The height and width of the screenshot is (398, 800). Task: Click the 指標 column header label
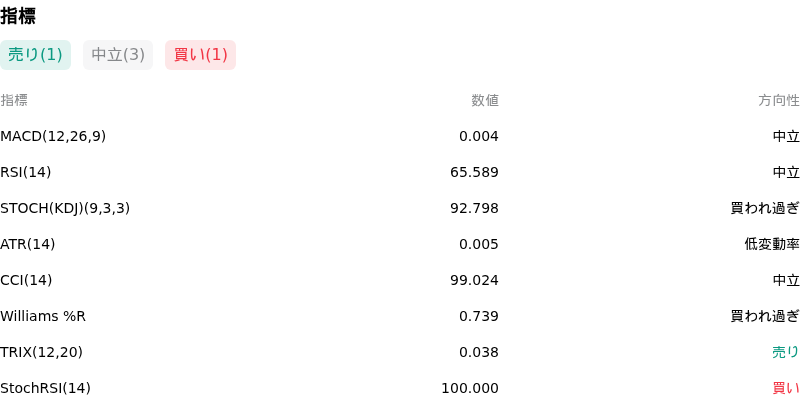point(14,101)
